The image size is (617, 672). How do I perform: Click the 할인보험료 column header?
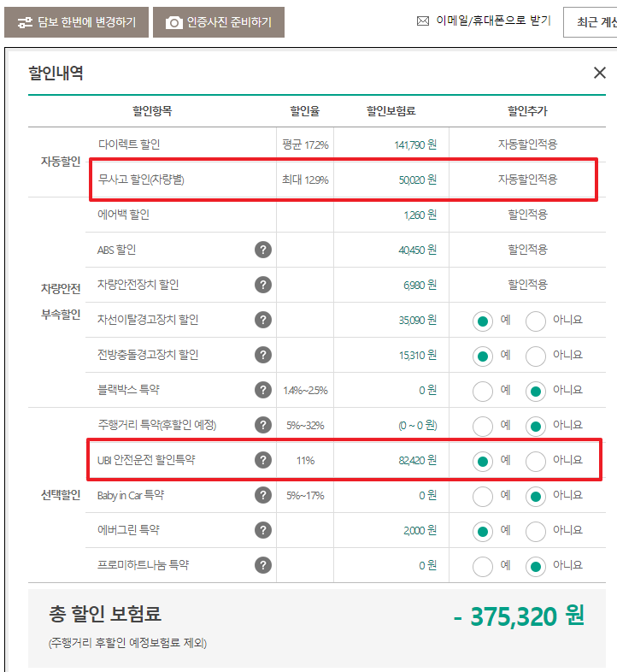point(391,111)
